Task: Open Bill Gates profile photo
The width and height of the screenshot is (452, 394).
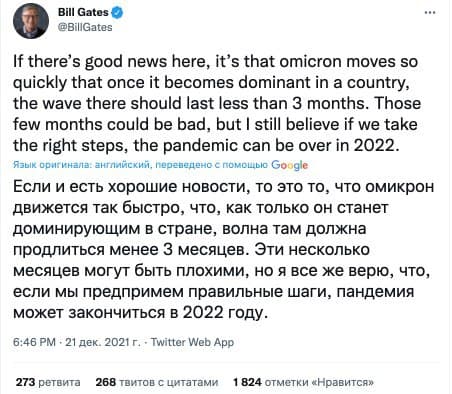Action: click(x=31, y=21)
